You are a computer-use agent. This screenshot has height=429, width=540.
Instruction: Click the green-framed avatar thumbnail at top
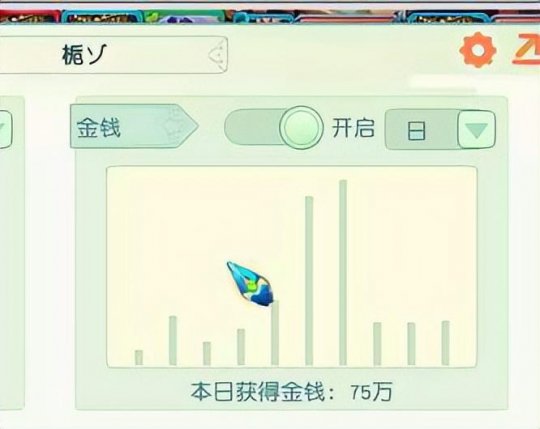click(185, 17)
